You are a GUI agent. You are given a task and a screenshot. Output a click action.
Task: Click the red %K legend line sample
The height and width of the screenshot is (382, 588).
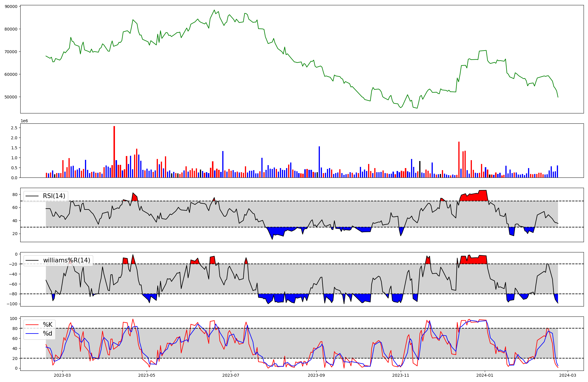(x=32, y=325)
